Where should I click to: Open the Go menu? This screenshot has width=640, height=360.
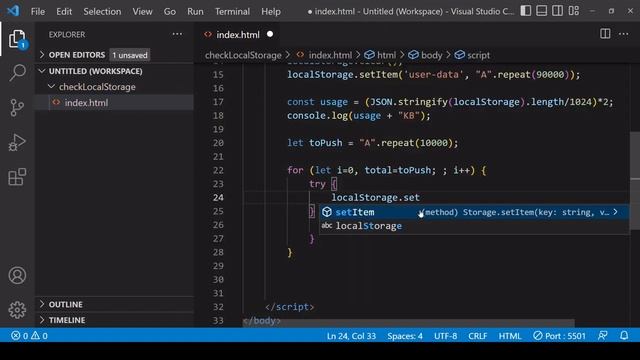[x=169, y=11]
